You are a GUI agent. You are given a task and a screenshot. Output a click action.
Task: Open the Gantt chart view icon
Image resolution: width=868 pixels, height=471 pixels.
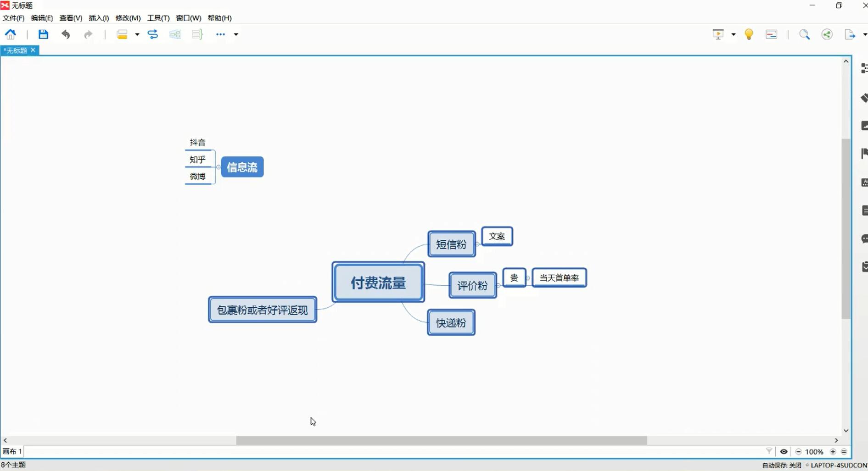(x=771, y=34)
